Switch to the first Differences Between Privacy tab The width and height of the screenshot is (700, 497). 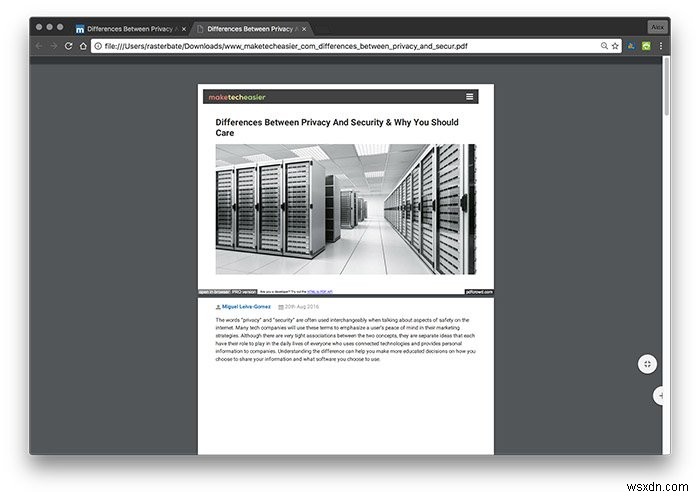point(130,29)
